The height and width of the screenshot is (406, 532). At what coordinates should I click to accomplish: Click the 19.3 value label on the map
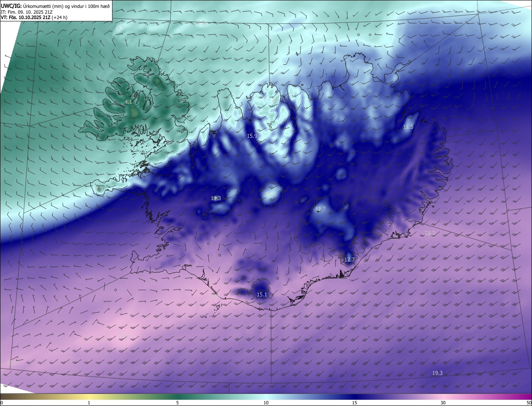(437, 373)
